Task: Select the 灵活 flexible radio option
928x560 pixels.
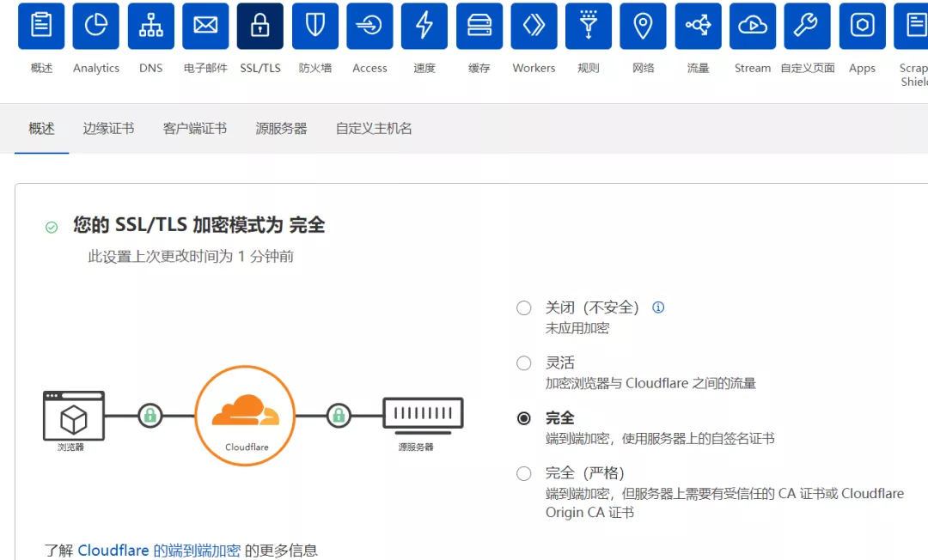Action: point(524,363)
